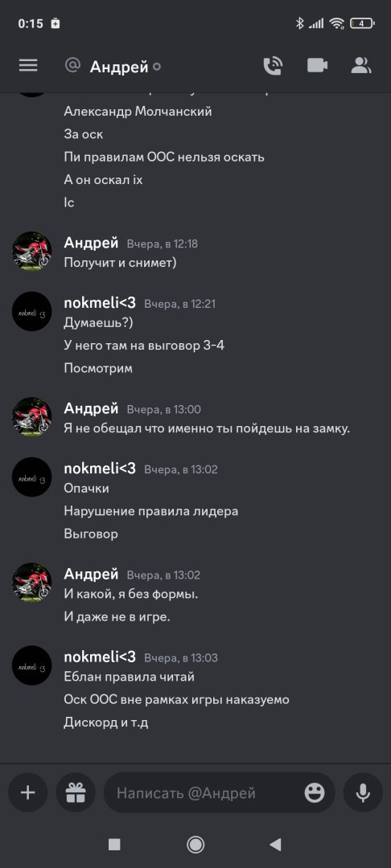Start a voice call with Андрей

pyautogui.click(x=273, y=66)
